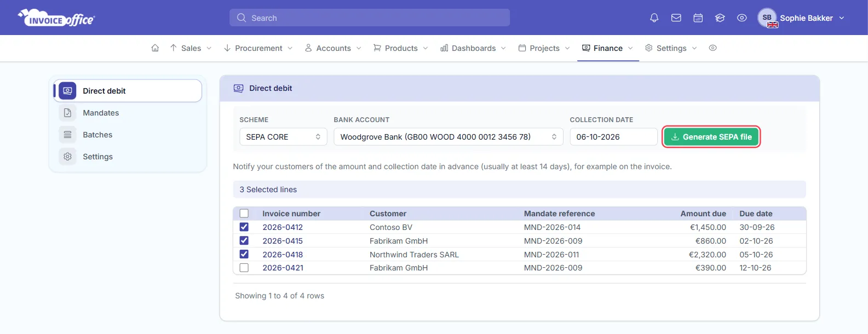Sort by Customer column header

point(388,214)
